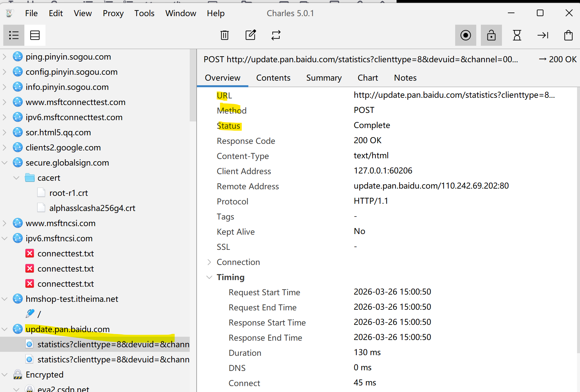
Task: Switch to the Summary tab
Action: 324,78
